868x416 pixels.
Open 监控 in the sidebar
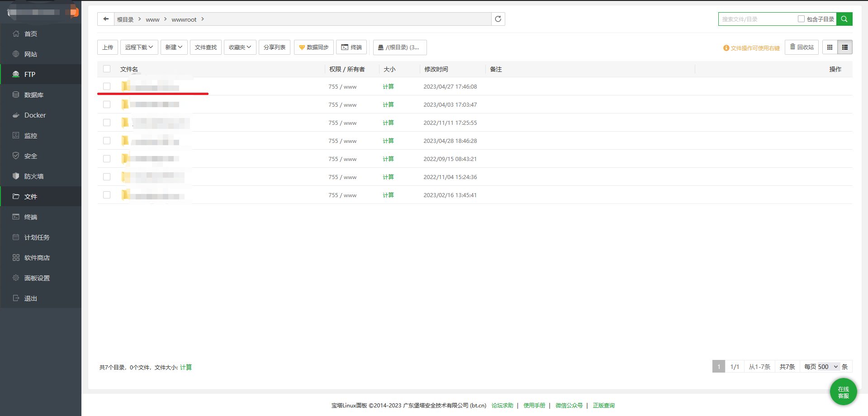[41, 136]
